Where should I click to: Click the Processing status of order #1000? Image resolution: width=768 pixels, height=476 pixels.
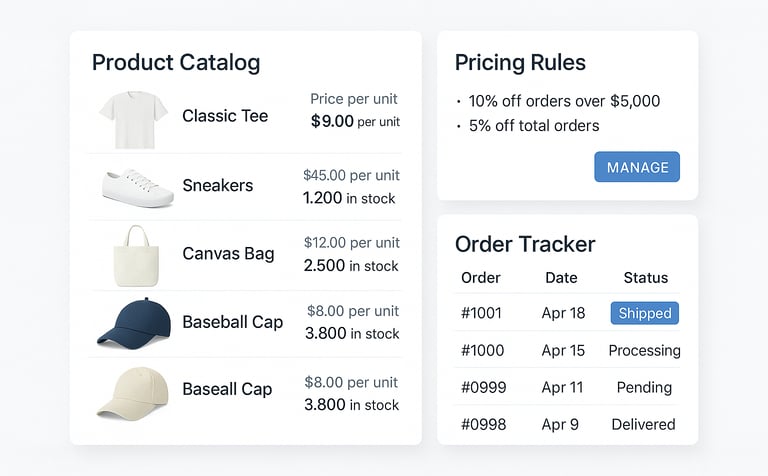[x=644, y=350]
